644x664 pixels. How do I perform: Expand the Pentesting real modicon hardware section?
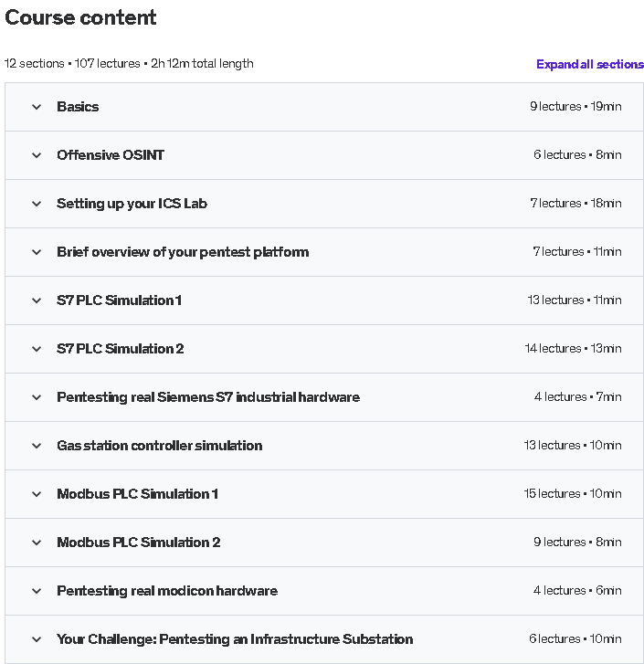(x=37, y=591)
